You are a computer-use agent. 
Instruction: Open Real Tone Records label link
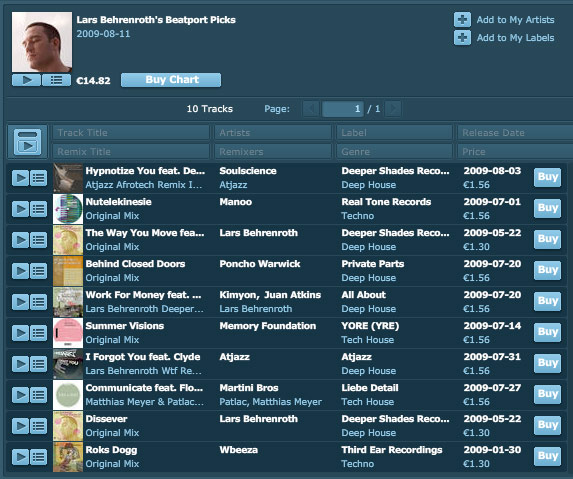click(x=386, y=202)
